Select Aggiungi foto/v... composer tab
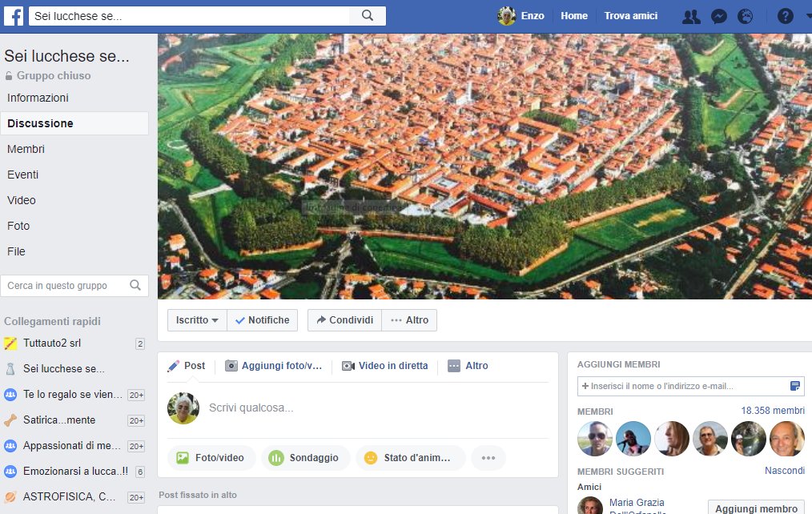Viewport: 812px width, 514px height. 273,366
